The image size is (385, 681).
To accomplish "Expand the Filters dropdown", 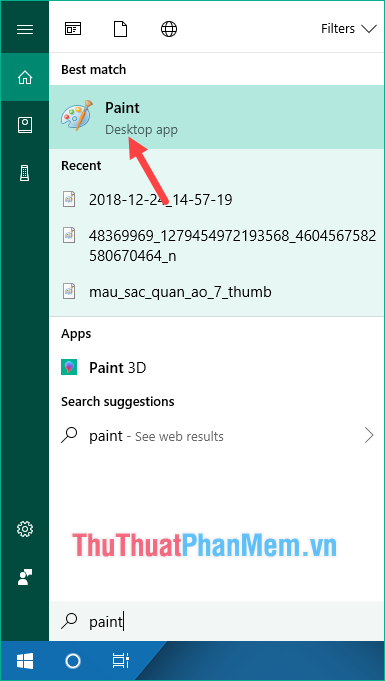I will click(x=348, y=29).
